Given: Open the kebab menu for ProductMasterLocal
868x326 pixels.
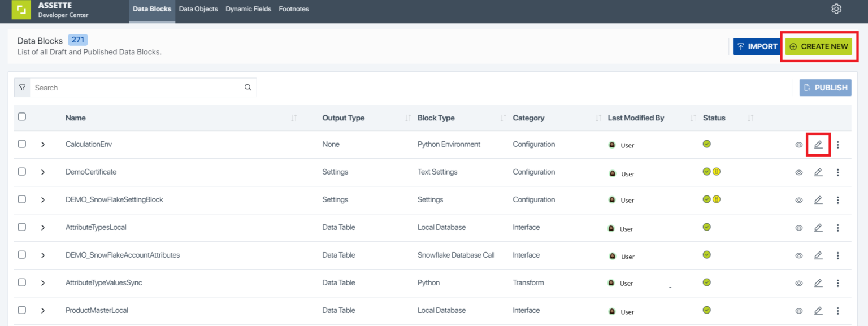Looking at the screenshot, I should pyautogui.click(x=838, y=310).
